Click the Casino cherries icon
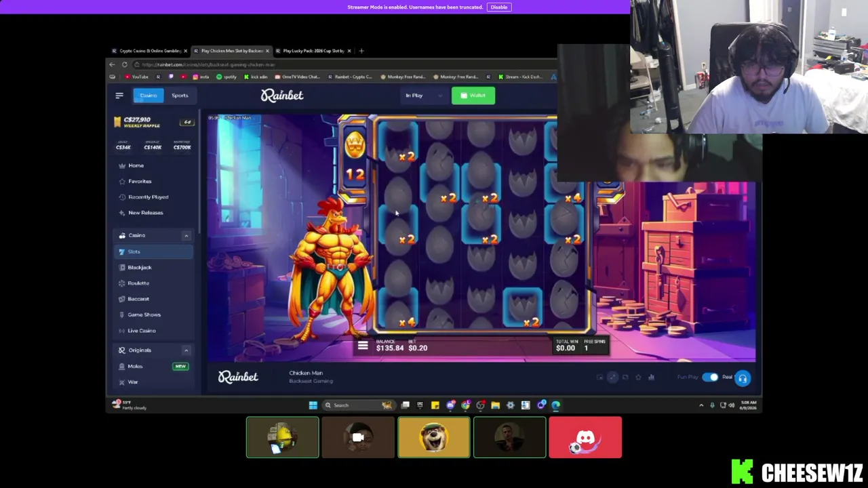The image size is (868, 488). click(x=122, y=235)
